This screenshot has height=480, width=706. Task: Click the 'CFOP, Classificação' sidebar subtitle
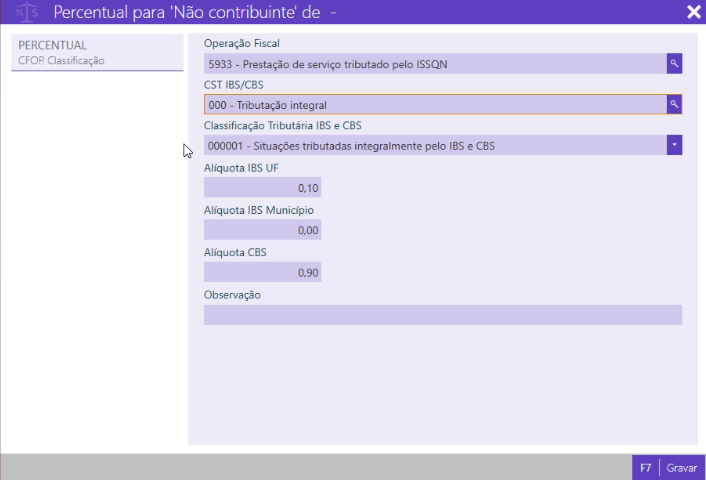(x=61, y=61)
